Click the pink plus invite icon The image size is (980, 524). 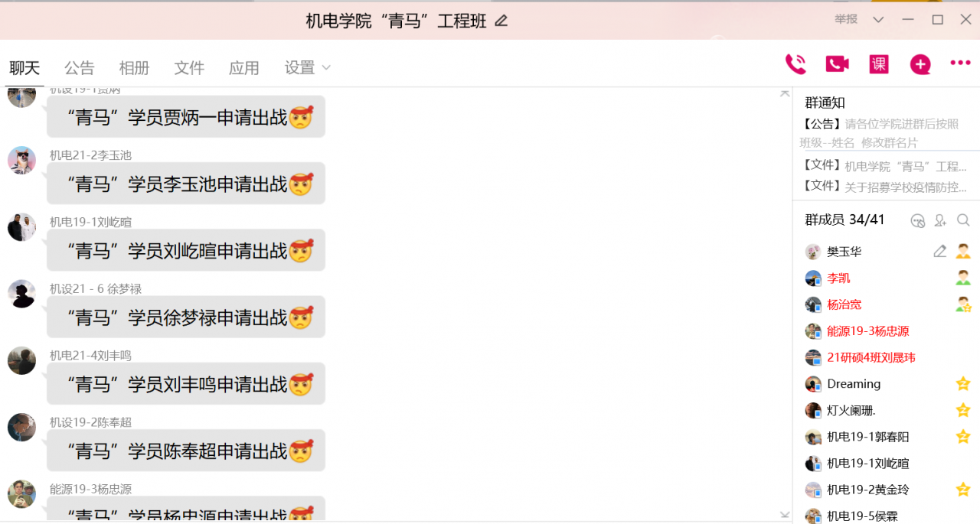(x=920, y=64)
